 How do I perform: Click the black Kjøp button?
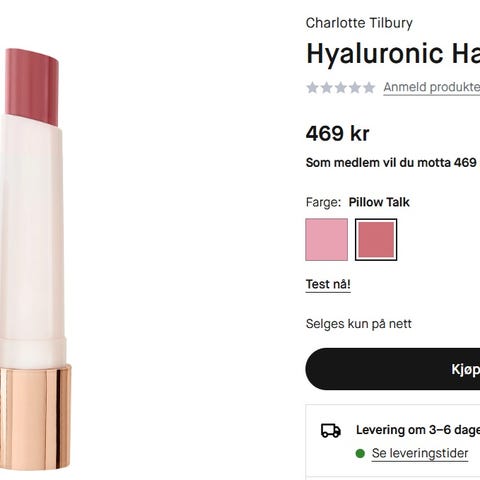point(393,369)
